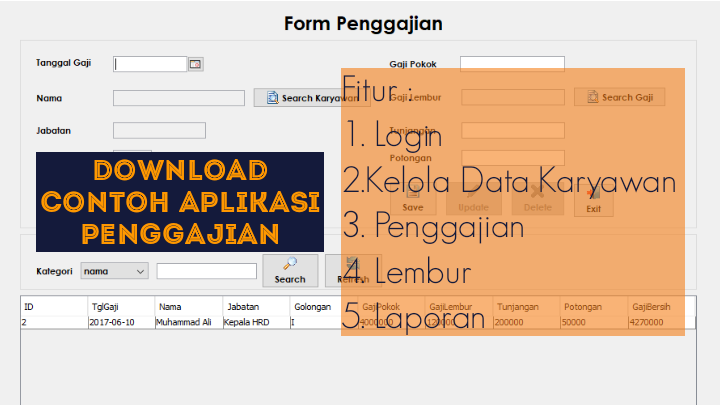This screenshot has width=720, height=405.
Task: Click the ID column header
Action: coord(54,307)
